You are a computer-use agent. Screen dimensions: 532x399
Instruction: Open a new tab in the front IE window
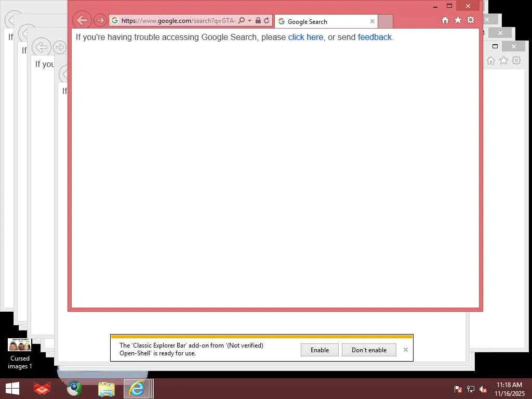pyautogui.click(x=385, y=21)
